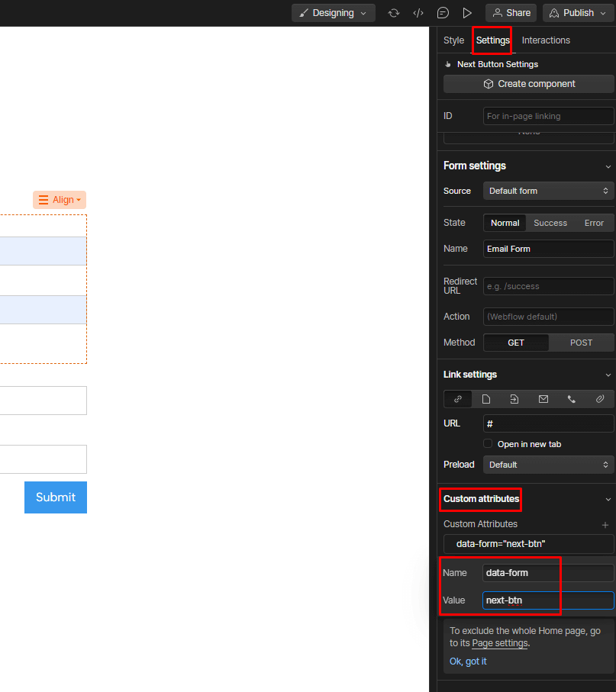Select the Normal form state
The image size is (616, 692).
pos(505,223)
